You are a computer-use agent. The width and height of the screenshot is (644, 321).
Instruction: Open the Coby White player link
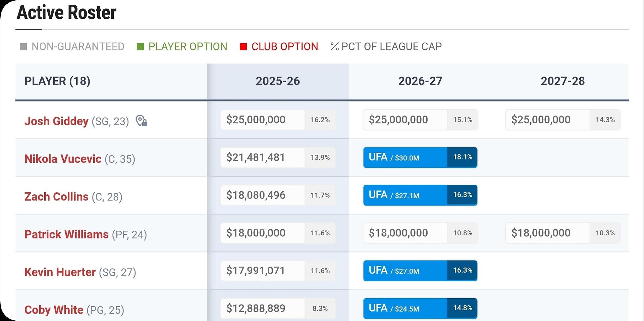pyautogui.click(x=54, y=310)
